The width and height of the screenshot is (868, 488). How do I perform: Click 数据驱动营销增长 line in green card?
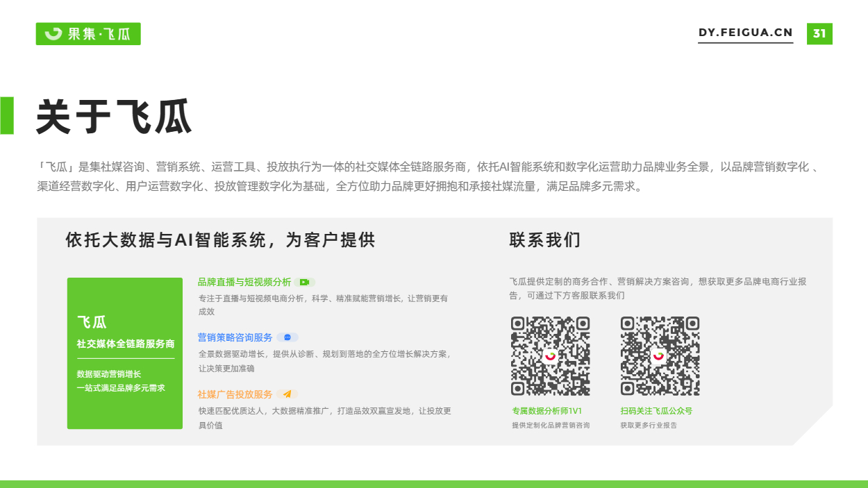109,373
